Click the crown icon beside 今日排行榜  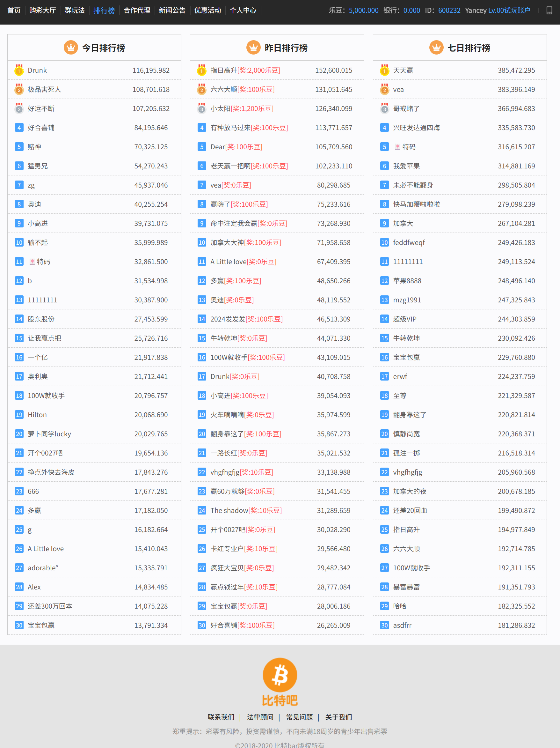71,48
